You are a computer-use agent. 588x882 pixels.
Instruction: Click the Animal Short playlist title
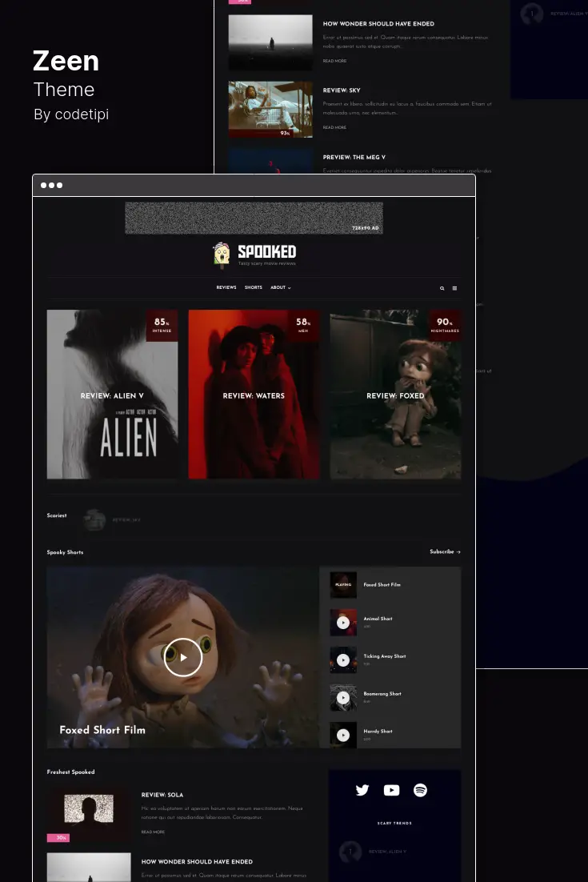378,619
